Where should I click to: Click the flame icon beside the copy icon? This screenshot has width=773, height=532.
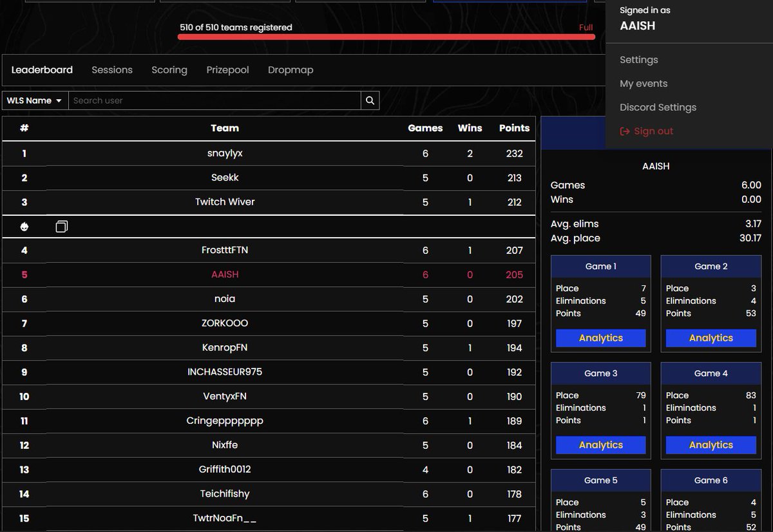[24, 226]
